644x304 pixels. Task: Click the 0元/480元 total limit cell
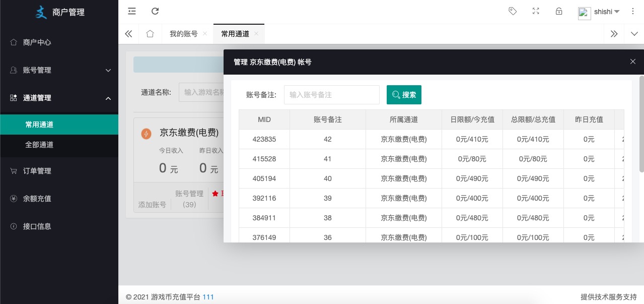pos(533,218)
